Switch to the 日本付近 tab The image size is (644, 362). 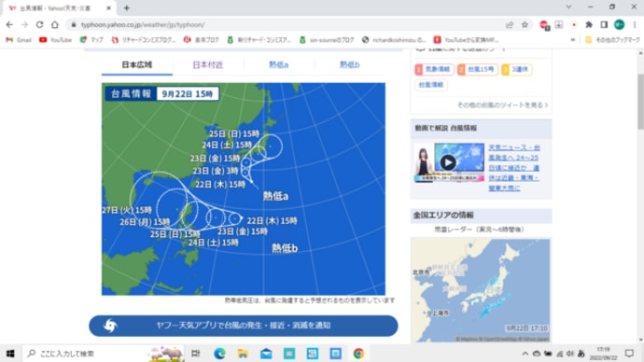(x=208, y=65)
